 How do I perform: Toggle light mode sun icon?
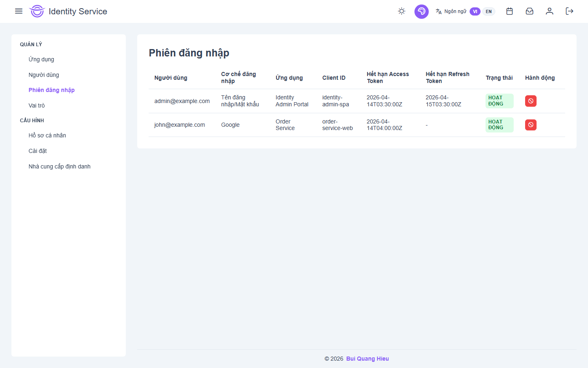[x=401, y=11]
